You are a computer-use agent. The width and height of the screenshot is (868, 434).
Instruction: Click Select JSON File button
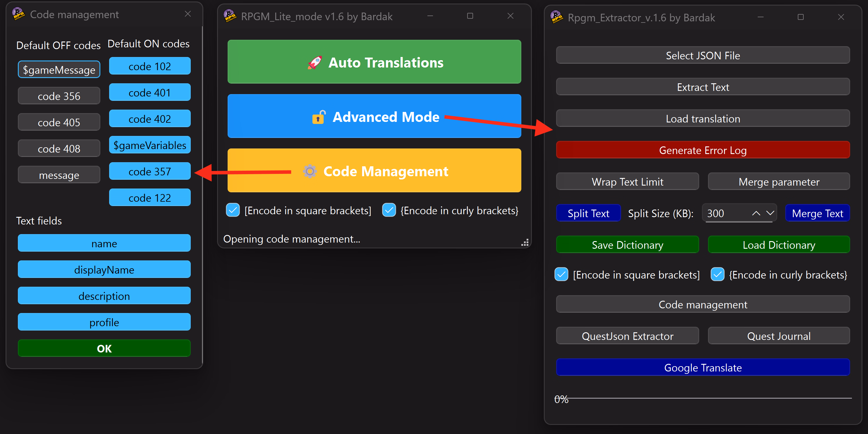tap(702, 56)
